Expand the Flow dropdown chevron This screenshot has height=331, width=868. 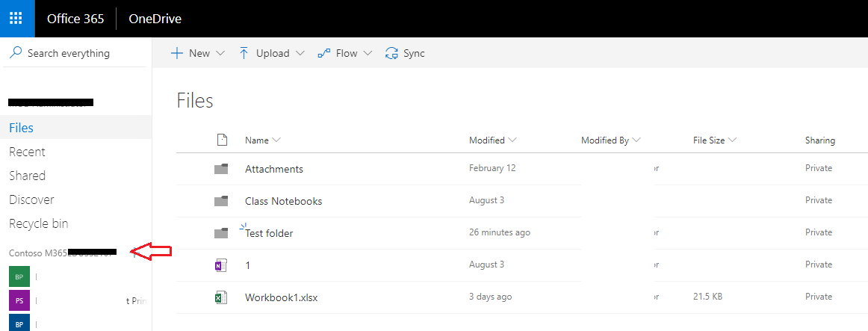pos(368,53)
